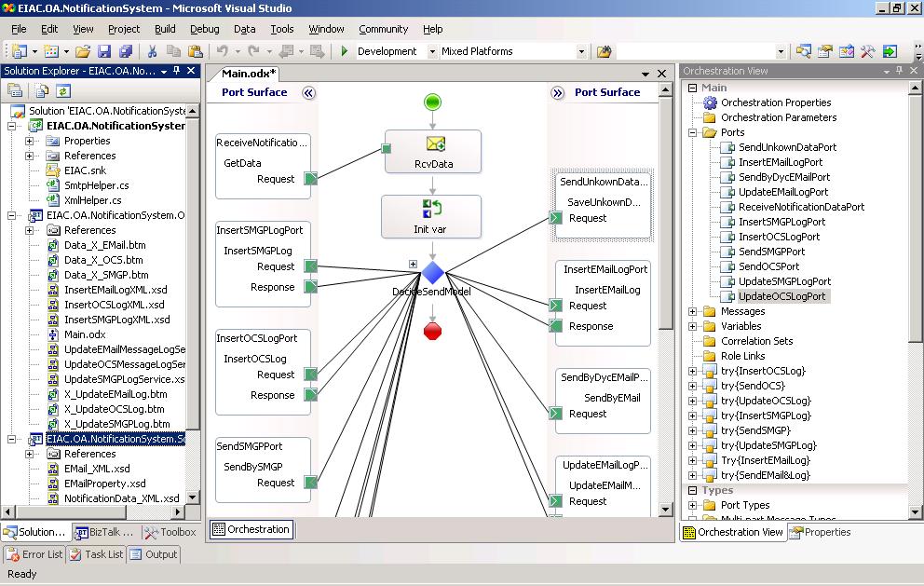This screenshot has width=924, height=586.
Task: Collapse right Port Surface with chevron icon
Action: click(x=557, y=92)
